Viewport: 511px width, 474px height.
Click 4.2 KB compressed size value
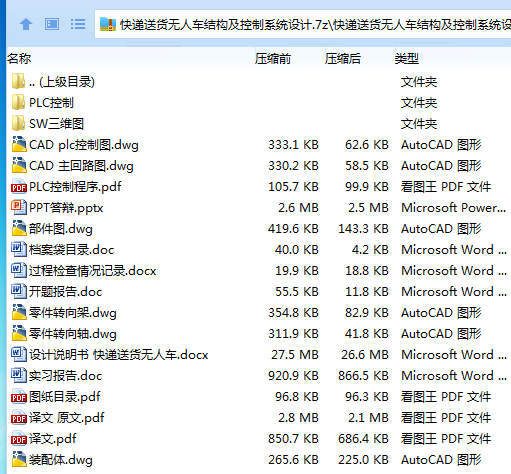(370, 250)
